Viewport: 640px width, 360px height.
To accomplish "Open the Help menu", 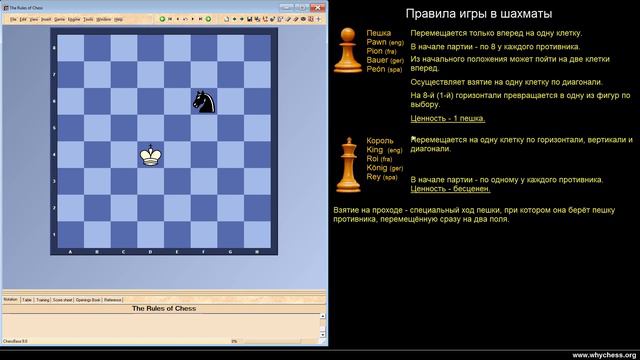I will click(118, 19).
